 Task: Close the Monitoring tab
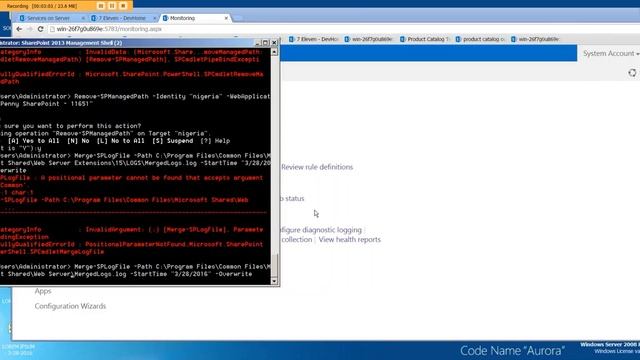(x=226, y=18)
